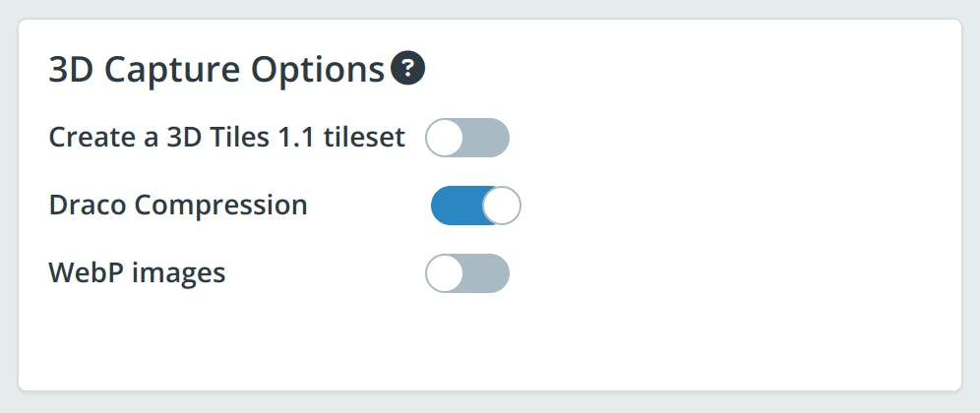The width and height of the screenshot is (980, 413).
Task: Click the white knob of the Draco toggle
Action: 502,206
